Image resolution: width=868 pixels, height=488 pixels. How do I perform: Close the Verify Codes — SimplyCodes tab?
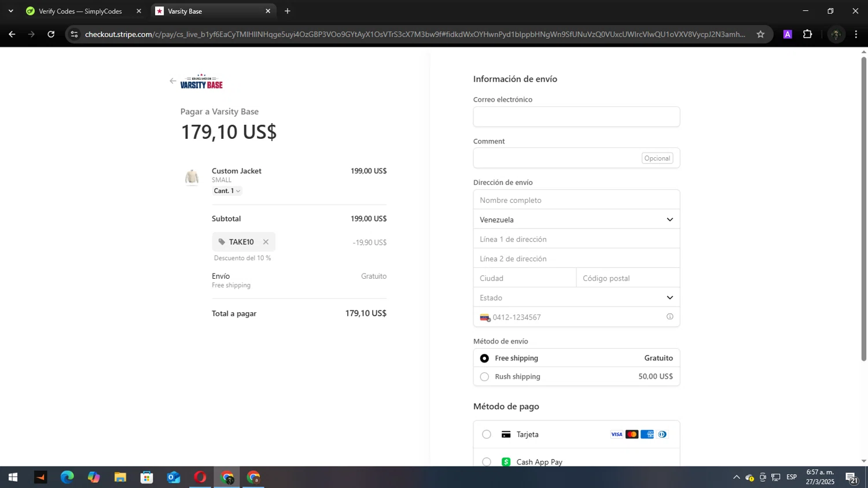tap(138, 11)
